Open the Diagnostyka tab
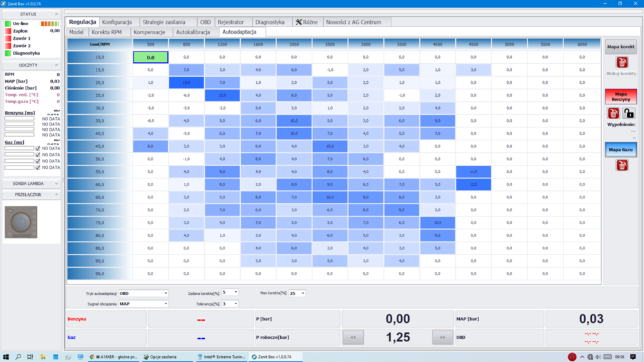This screenshot has height=362, width=644. click(269, 22)
